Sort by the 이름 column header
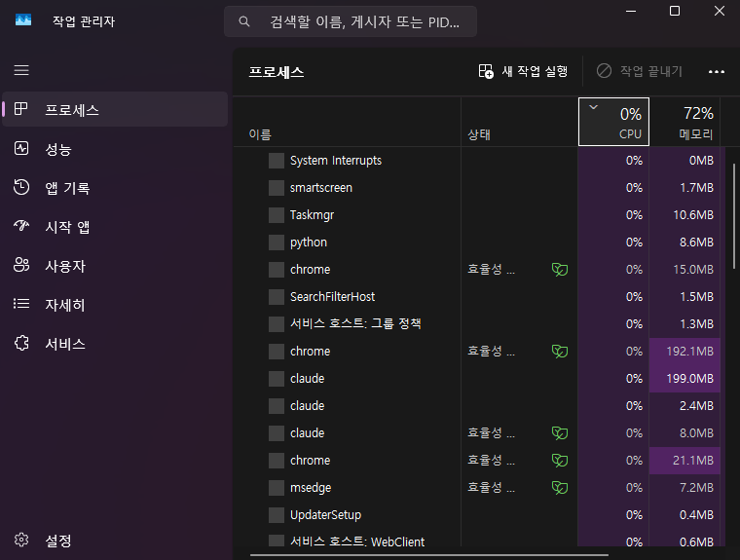The height and width of the screenshot is (560, 740). coord(348,122)
